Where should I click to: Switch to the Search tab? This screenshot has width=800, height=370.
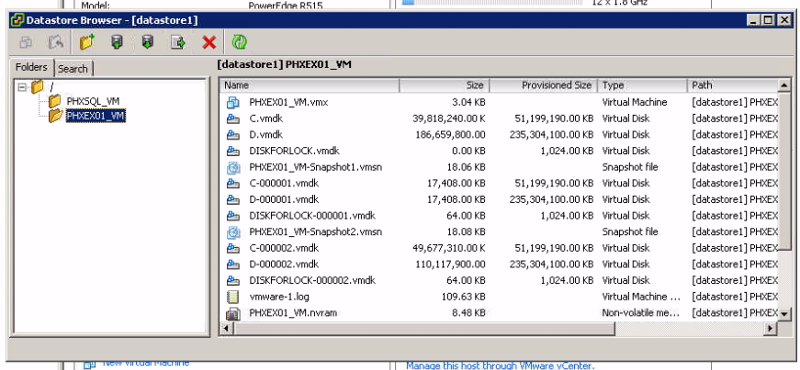click(73, 68)
